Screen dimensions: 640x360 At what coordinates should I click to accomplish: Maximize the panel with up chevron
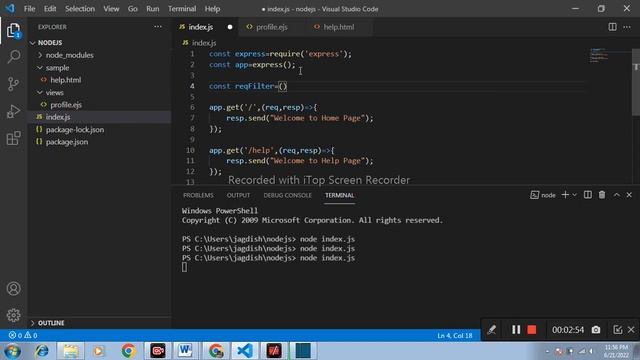pos(617,195)
